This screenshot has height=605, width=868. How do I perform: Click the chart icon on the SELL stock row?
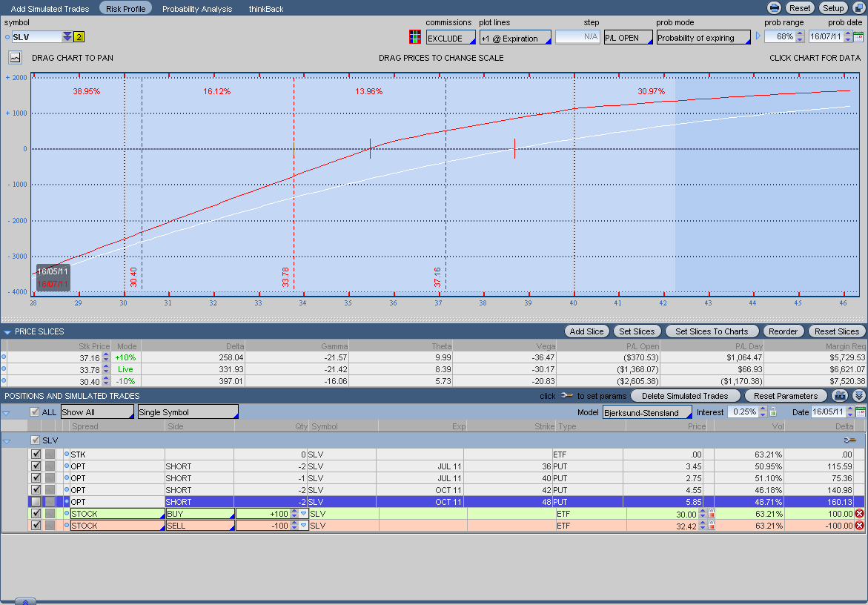[50, 525]
